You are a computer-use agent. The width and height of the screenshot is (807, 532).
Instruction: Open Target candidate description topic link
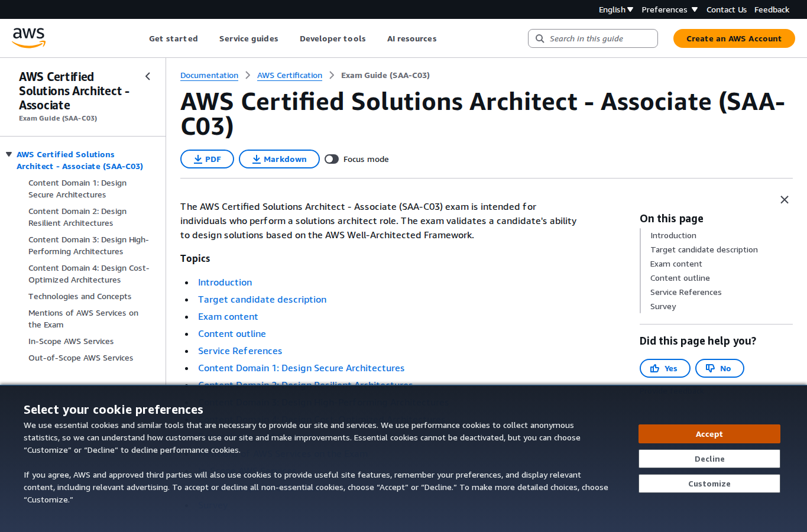tap(262, 300)
